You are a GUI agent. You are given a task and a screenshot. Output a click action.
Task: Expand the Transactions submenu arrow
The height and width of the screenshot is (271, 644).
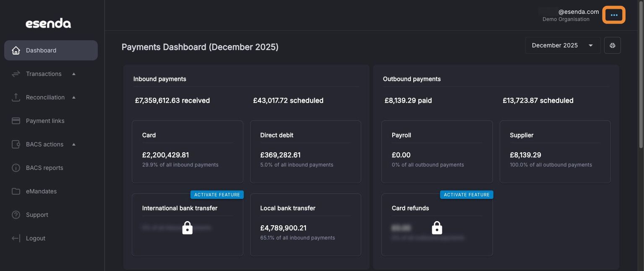[x=74, y=74]
